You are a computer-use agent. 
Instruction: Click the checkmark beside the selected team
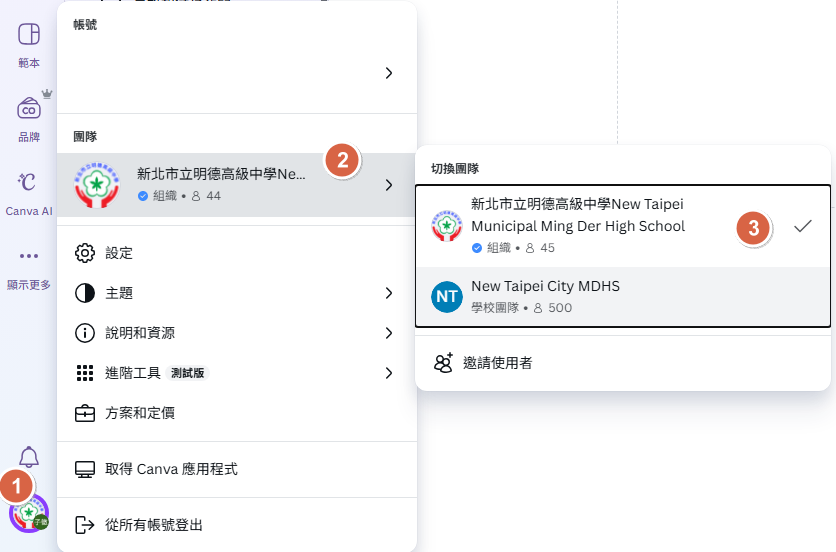coord(802,226)
